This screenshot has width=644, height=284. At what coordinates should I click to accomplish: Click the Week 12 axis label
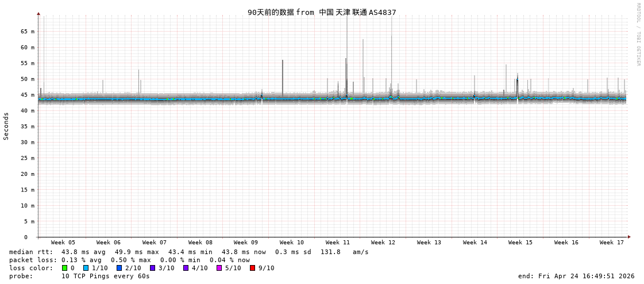pos(383,243)
